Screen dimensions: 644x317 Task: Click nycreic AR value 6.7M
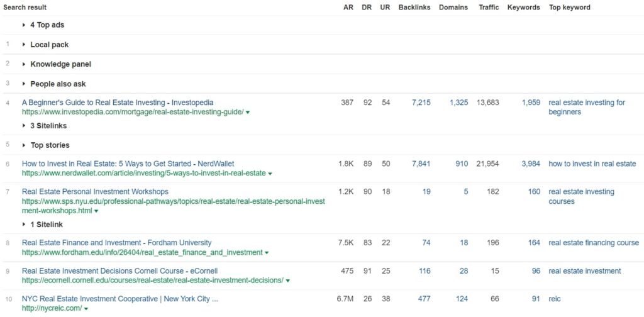[x=345, y=299]
